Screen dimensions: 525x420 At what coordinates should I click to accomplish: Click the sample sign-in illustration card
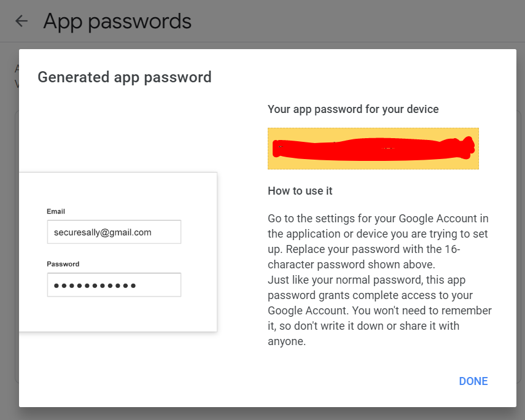[x=118, y=252]
